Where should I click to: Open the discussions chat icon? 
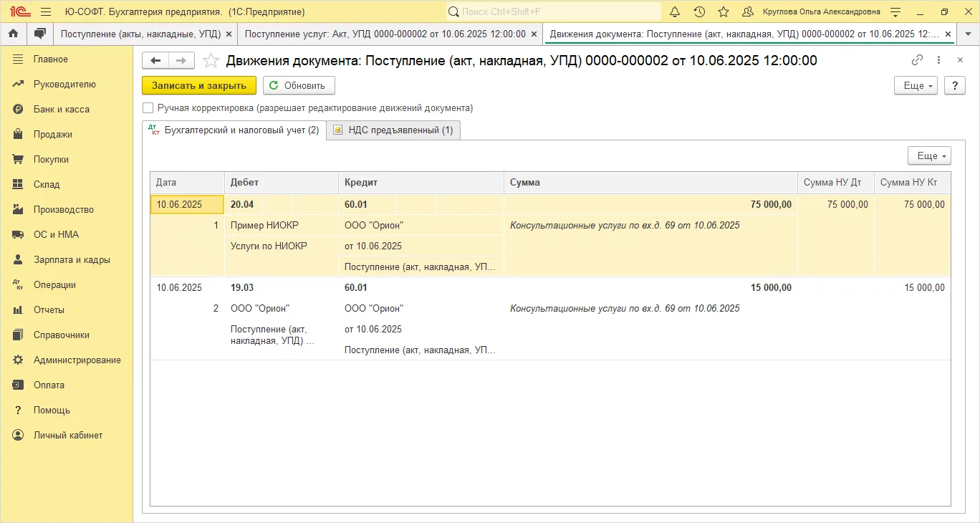(x=39, y=34)
